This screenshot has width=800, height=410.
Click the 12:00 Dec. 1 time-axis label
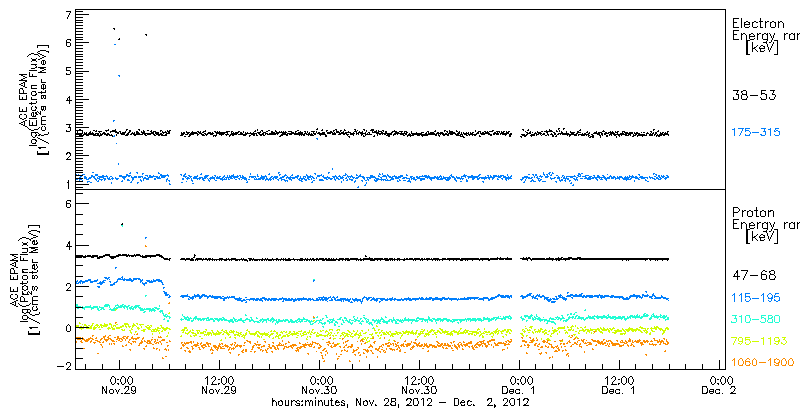pyautogui.click(x=619, y=385)
